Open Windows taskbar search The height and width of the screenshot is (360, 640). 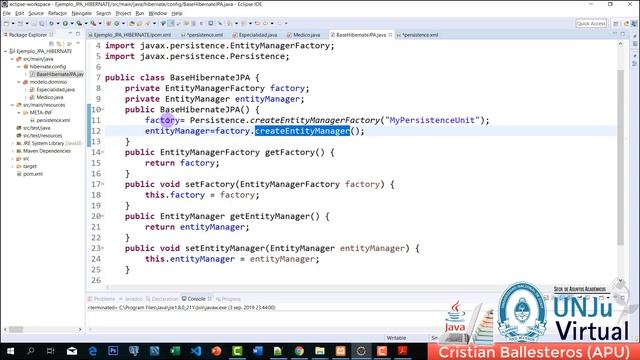tap(31, 351)
